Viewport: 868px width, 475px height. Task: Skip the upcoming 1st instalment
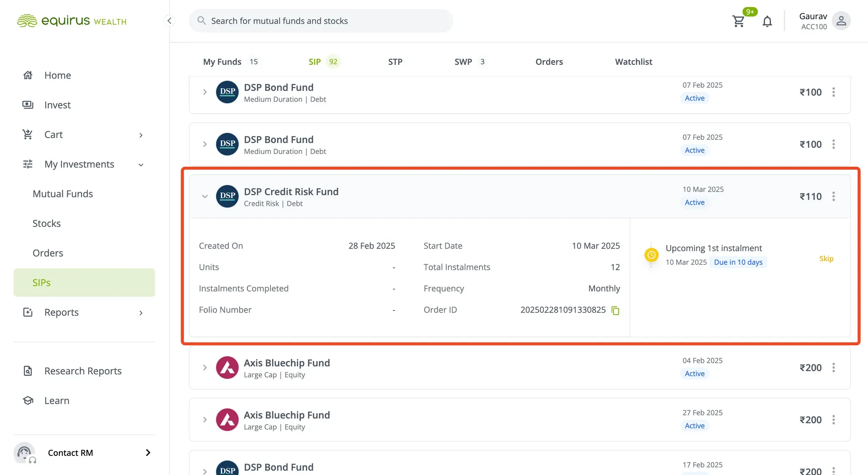coord(826,259)
